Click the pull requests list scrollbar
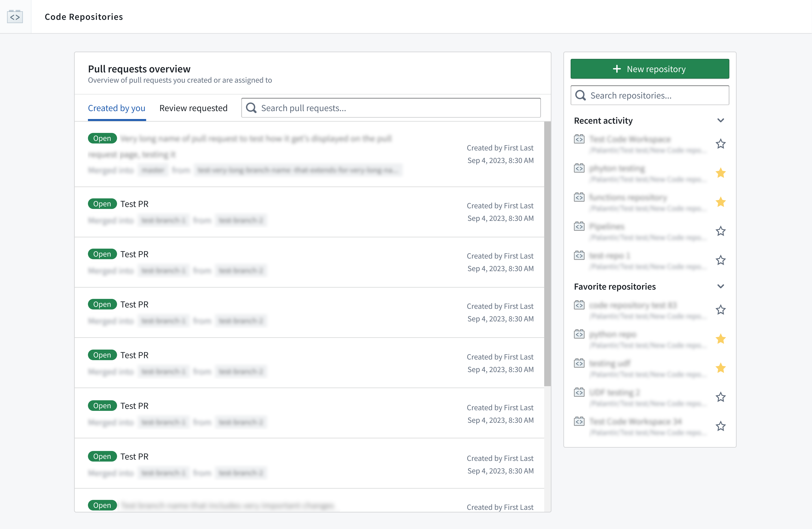Image resolution: width=812 pixels, height=529 pixels. (547, 254)
